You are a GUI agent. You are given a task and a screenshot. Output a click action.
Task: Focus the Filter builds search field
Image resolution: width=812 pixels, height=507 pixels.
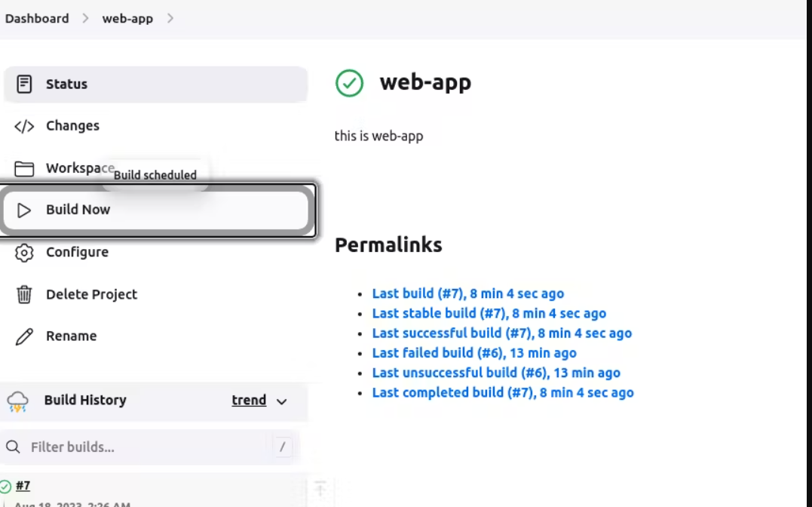[x=143, y=447]
